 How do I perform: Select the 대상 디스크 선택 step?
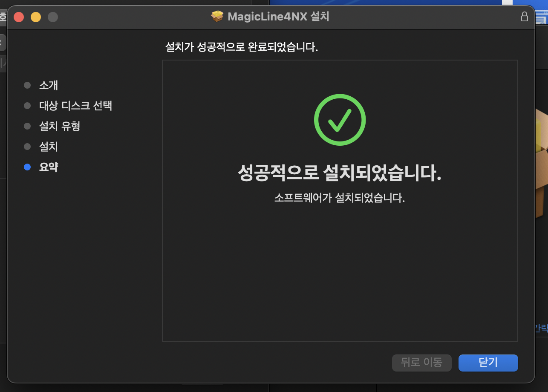75,106
